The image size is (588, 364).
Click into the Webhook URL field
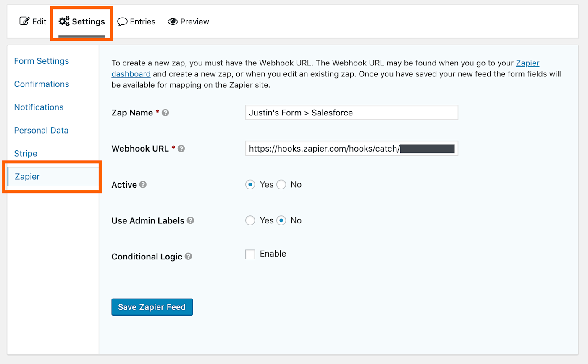coord(352,148)
